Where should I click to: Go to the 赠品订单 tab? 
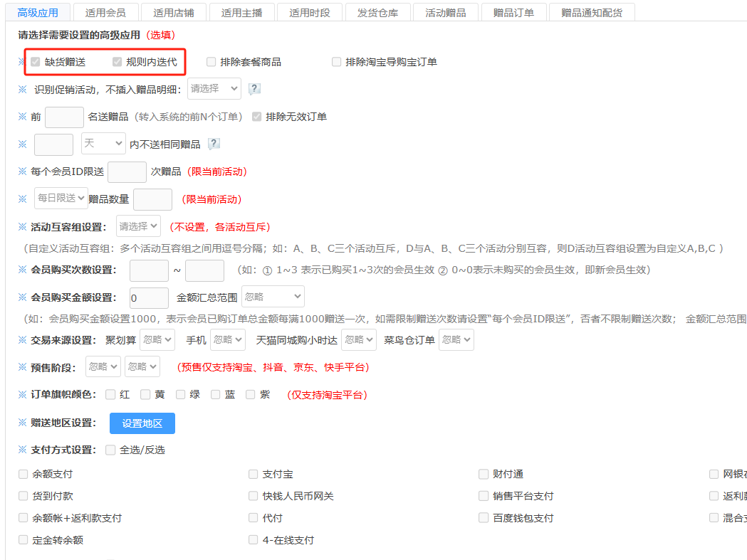[513, 12]
